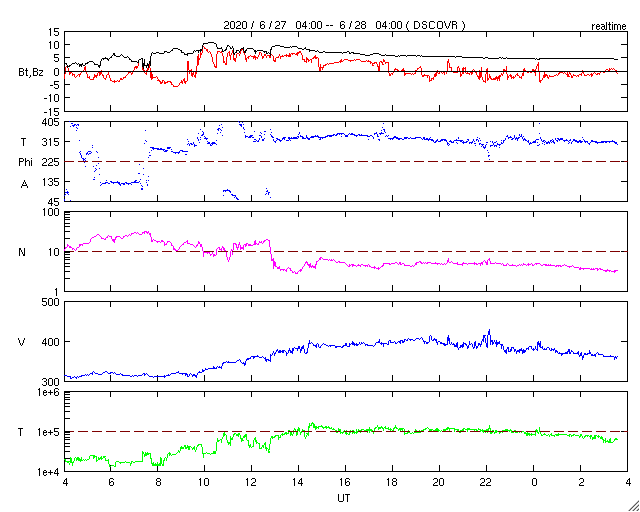Click the "22" hour label on the UT axis
The image size is (640, 512).
click(486, 481)
